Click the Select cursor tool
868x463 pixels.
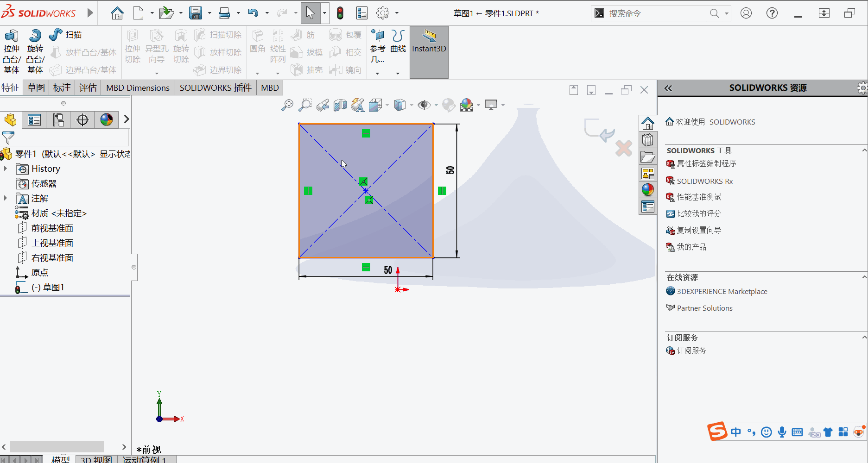pos(310,13)
